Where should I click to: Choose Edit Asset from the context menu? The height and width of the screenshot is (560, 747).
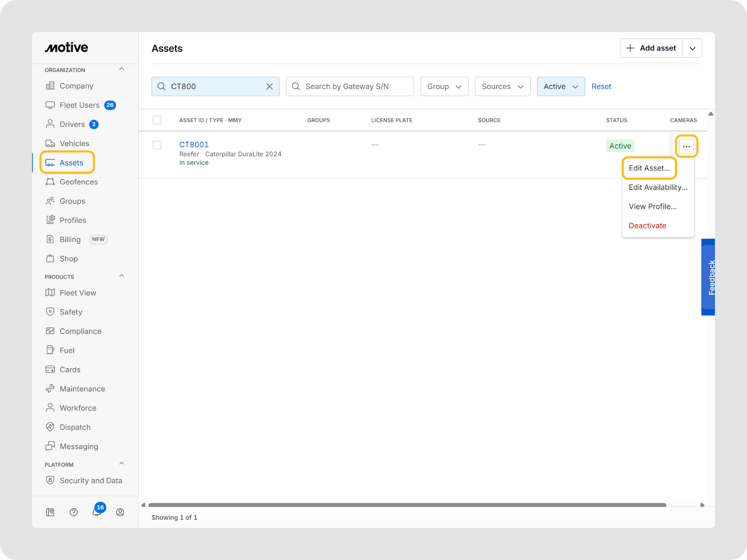(x=649, y=168)
